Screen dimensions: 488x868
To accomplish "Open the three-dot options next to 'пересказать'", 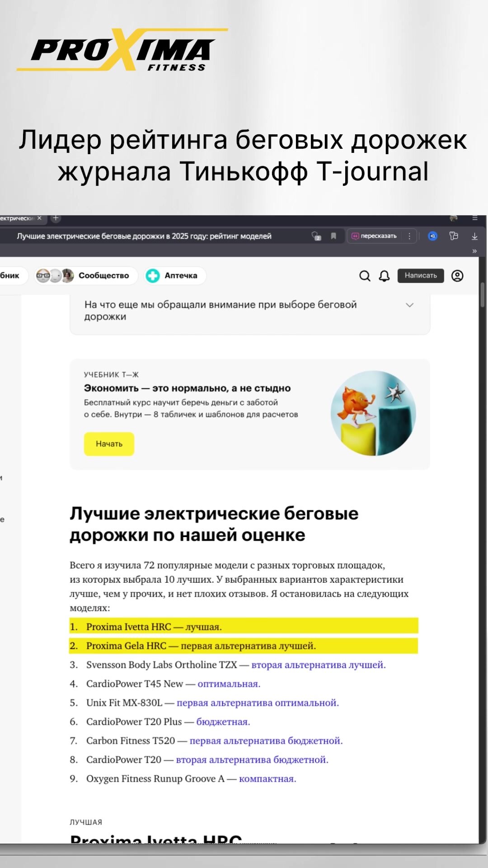I will click(409, 236).
